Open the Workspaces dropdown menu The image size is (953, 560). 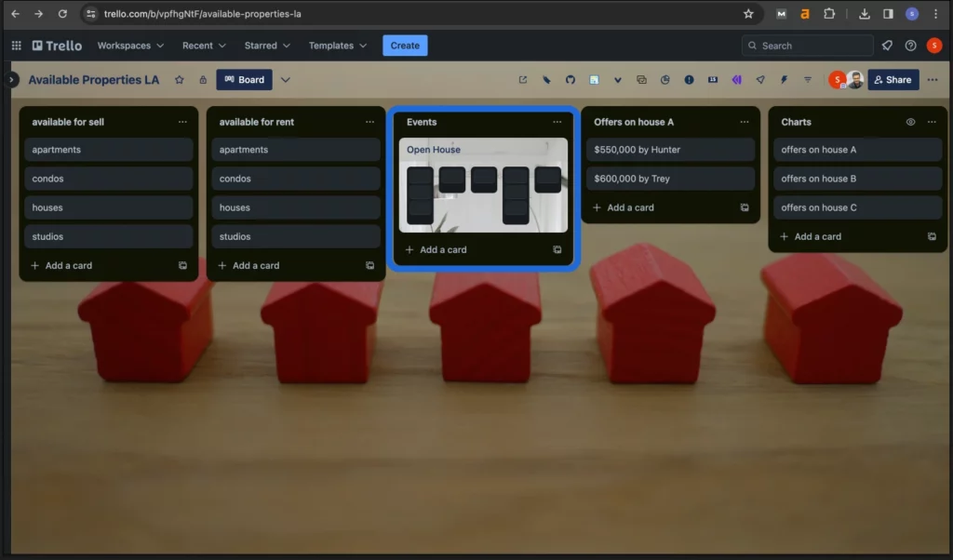(130, 46)
